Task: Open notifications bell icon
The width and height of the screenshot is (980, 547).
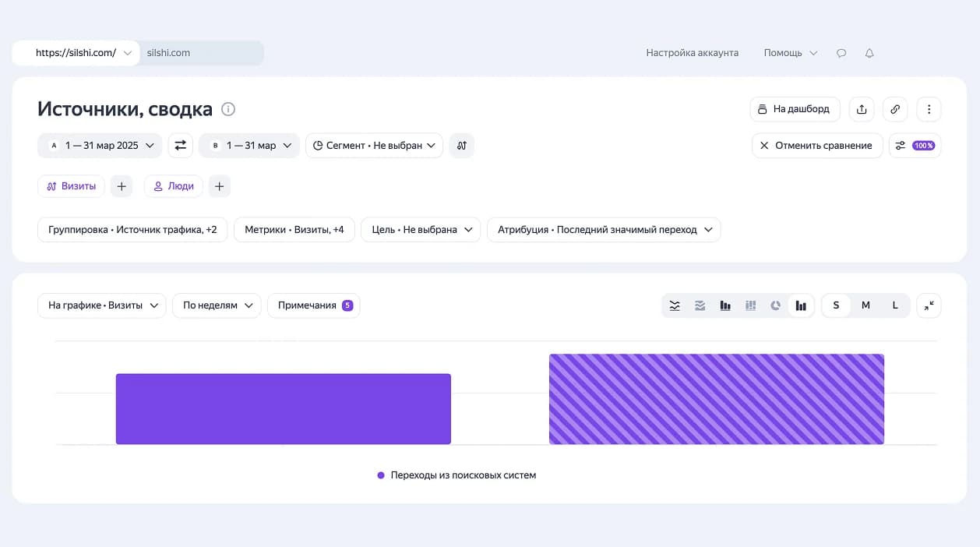Action: coord(869,53)
